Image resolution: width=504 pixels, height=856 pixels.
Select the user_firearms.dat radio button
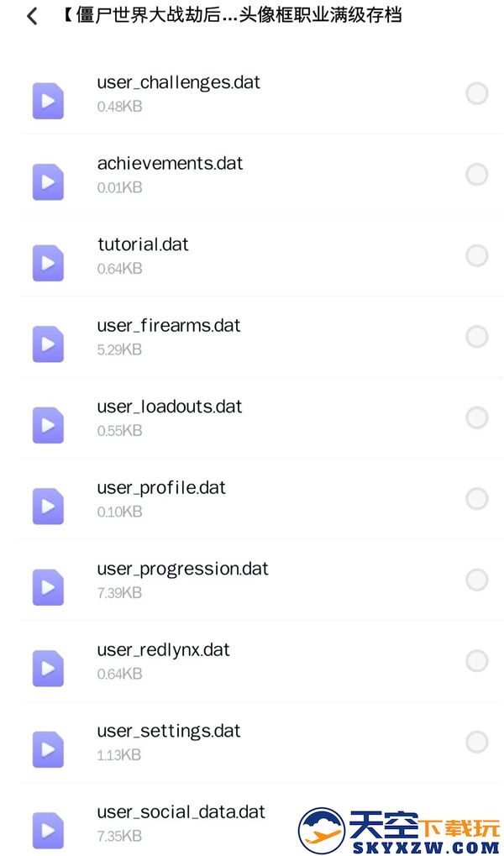476,337
